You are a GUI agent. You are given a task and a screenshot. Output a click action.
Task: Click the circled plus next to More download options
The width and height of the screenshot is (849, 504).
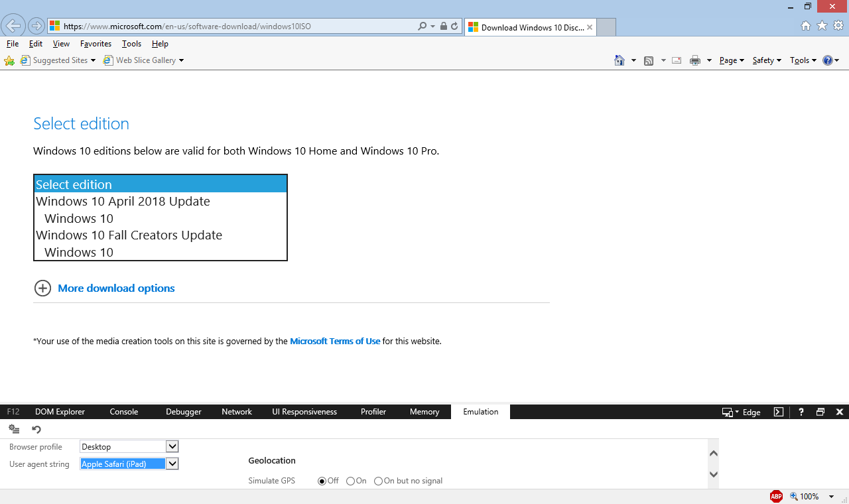coord(42,288)
